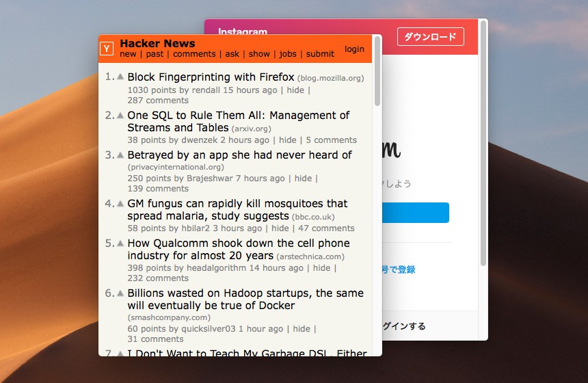Upvote the Hadoop startups story
588x383 pixels.
[x=120, y=293]
